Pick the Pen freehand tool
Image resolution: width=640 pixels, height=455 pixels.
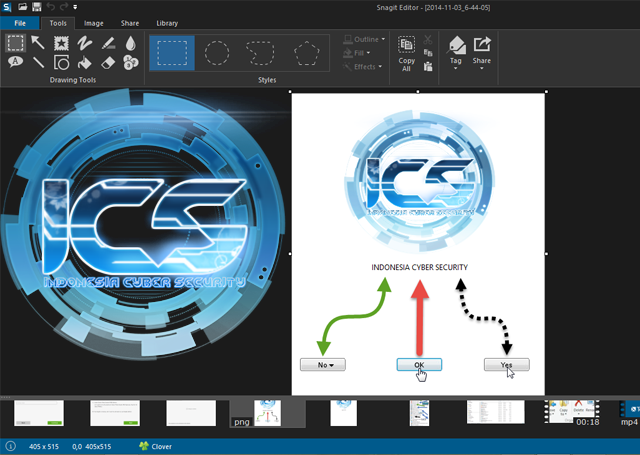pyautogui.click(x=84, y=43)
